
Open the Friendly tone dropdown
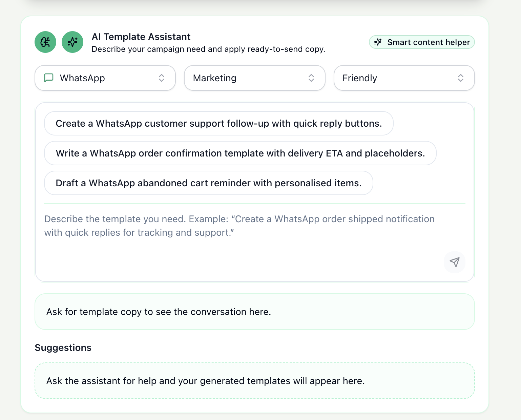[404, 78]
